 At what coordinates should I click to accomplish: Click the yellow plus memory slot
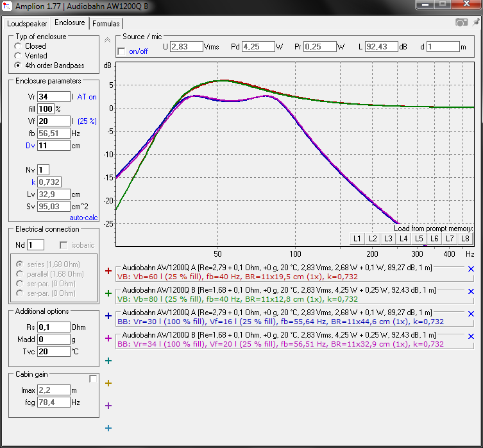(108, 383)
